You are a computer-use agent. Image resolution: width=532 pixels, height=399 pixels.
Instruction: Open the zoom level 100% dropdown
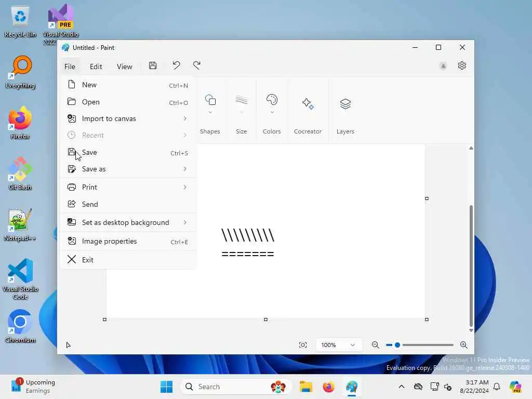(338, 345)
